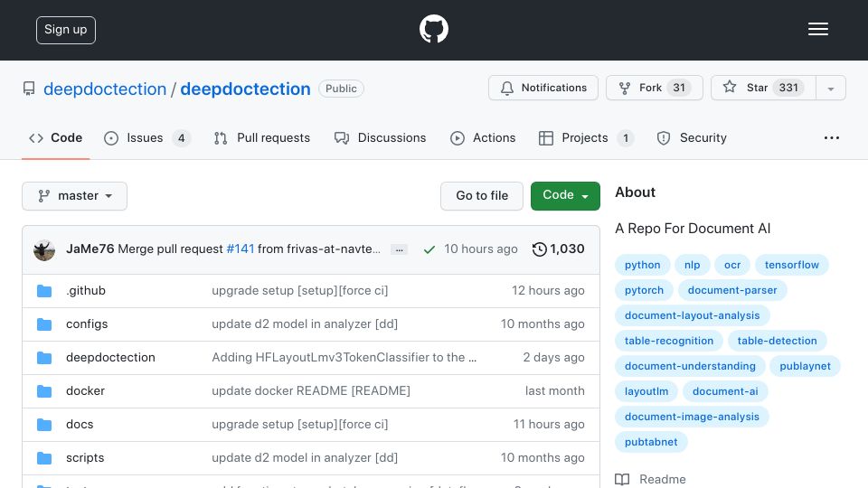Open the JaMe76 author link
Screen dimensions: 868x488
pyautogui.click(x=90, y=249)
